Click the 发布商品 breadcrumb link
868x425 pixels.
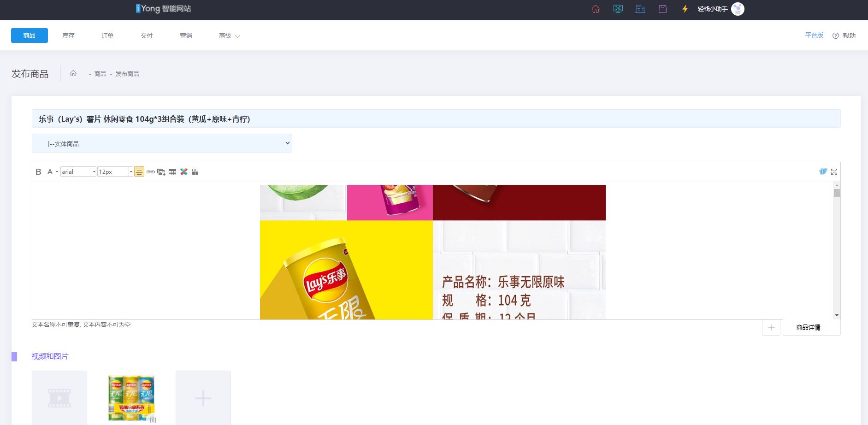(127, 74)
